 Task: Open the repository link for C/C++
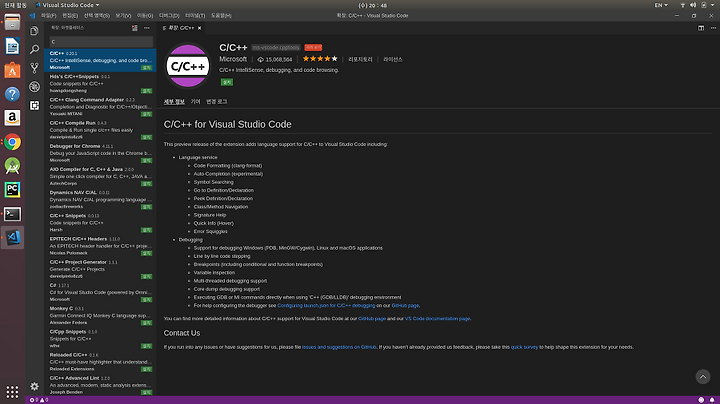[x=360, y=59]
